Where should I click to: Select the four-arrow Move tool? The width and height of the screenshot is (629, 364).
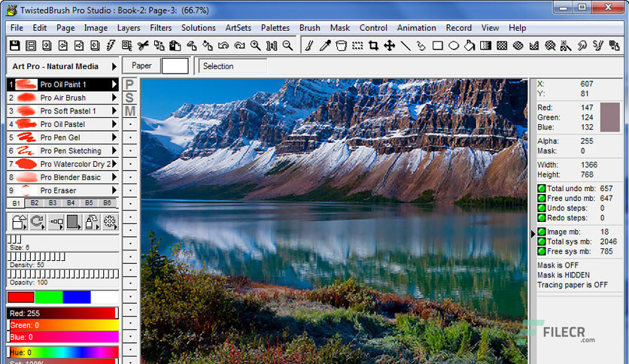click(390, 46)
